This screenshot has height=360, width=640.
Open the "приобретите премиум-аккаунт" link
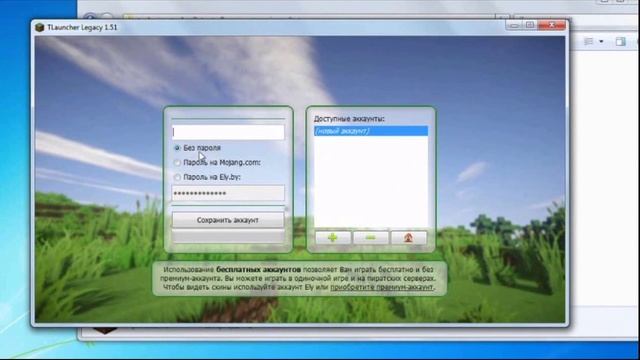click(382, 287)
